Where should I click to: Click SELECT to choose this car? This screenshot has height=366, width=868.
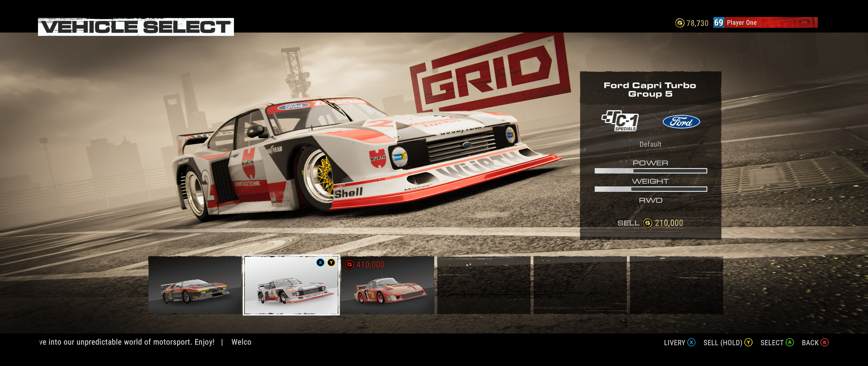[777, 343]
